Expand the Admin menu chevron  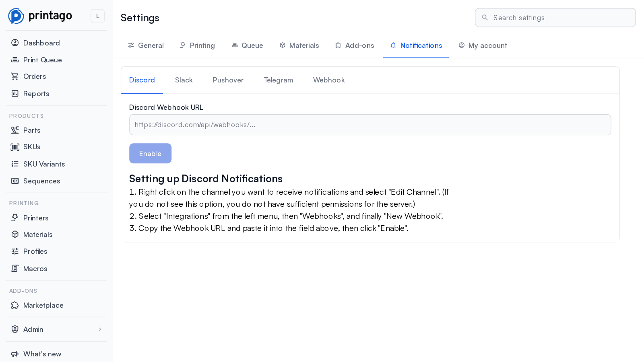click(100, 329)
